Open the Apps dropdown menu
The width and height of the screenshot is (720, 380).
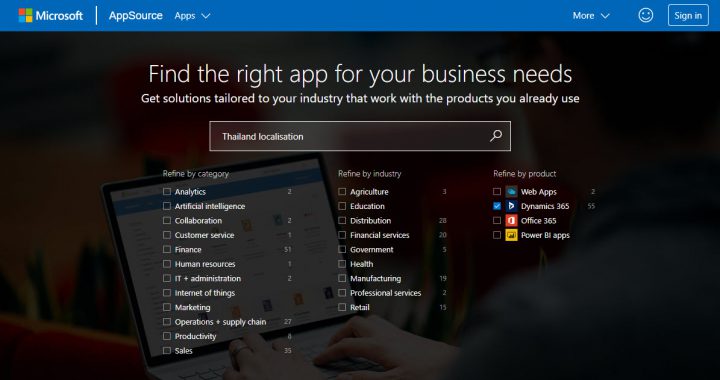pos(192,16)
